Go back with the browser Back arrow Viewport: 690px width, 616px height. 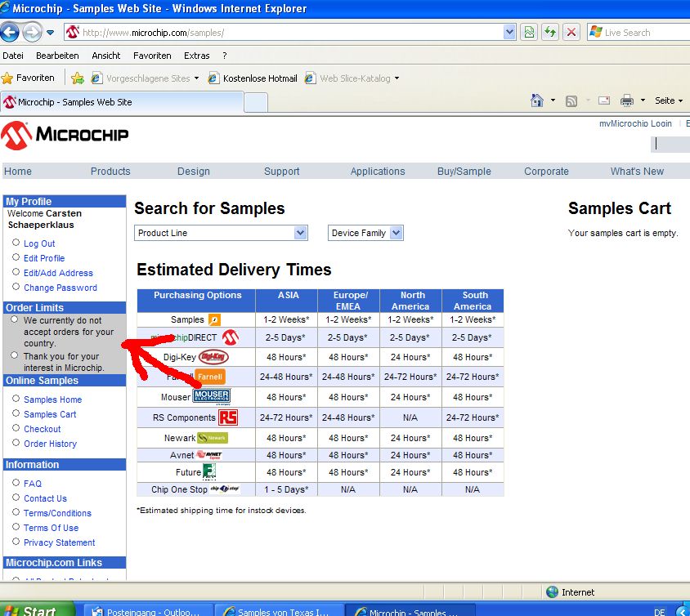(10, 33)
